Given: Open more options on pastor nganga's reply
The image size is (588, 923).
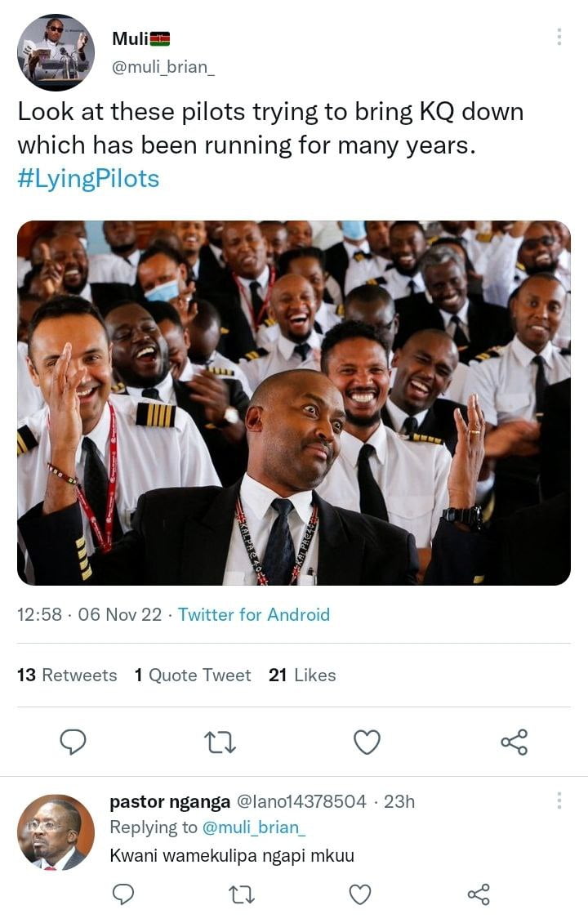Looking at the screenshot, I should 559,800.
